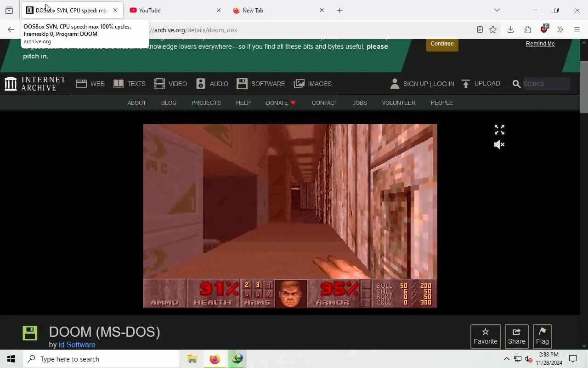Click the search magnifier icon
The width and height of the screenshot is (588, 368).
pos(516,84)
